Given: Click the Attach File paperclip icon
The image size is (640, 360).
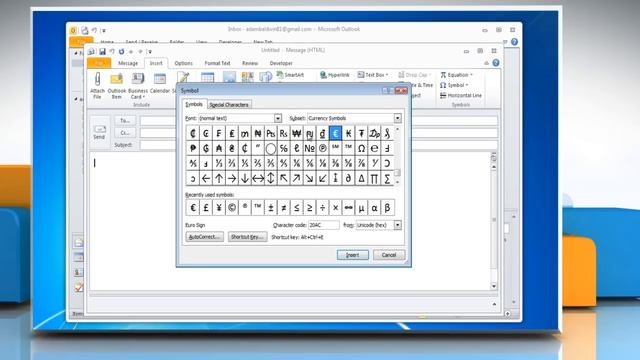Looking at the screenshot, I should point(98,78).
